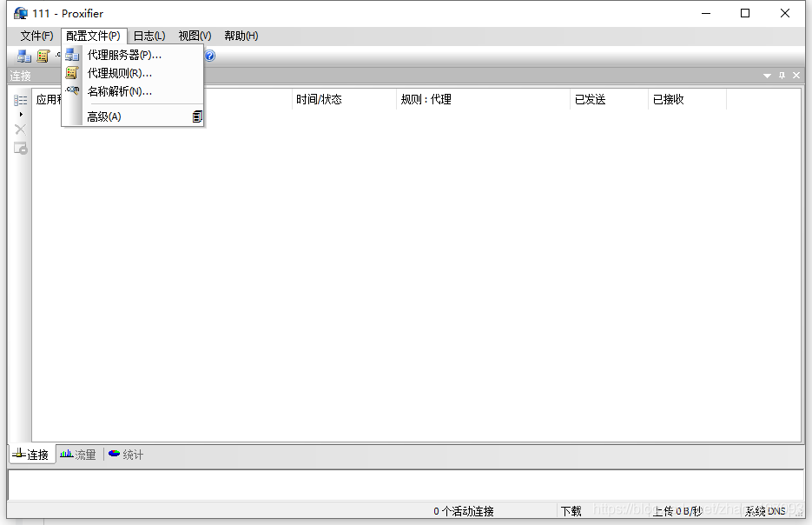Screen dimensions: 812x525
Task: Switch to the 统计 tab
Action: (126, 455)
